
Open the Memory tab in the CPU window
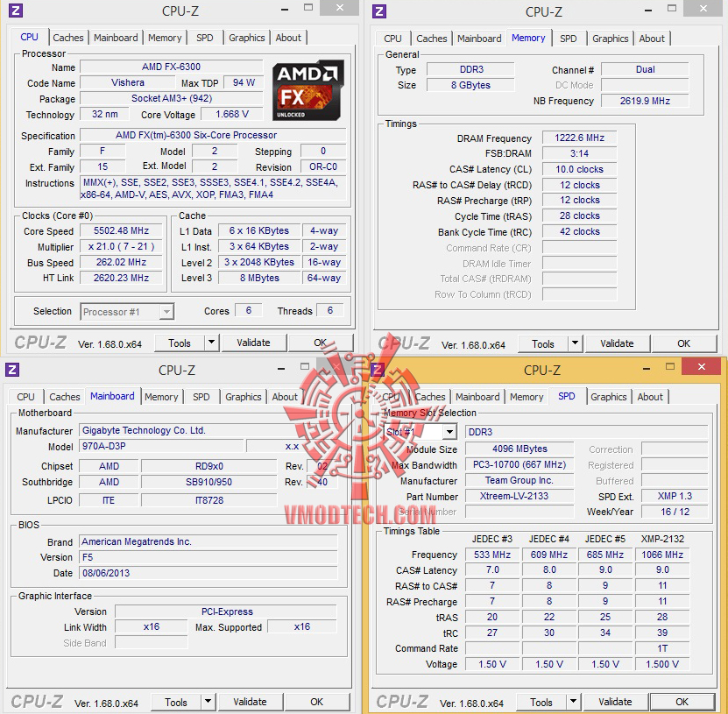[x=165, y=38]
